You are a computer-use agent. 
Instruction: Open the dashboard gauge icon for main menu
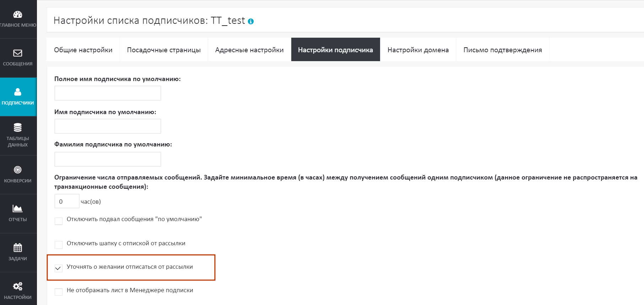[x=18, y=15]
